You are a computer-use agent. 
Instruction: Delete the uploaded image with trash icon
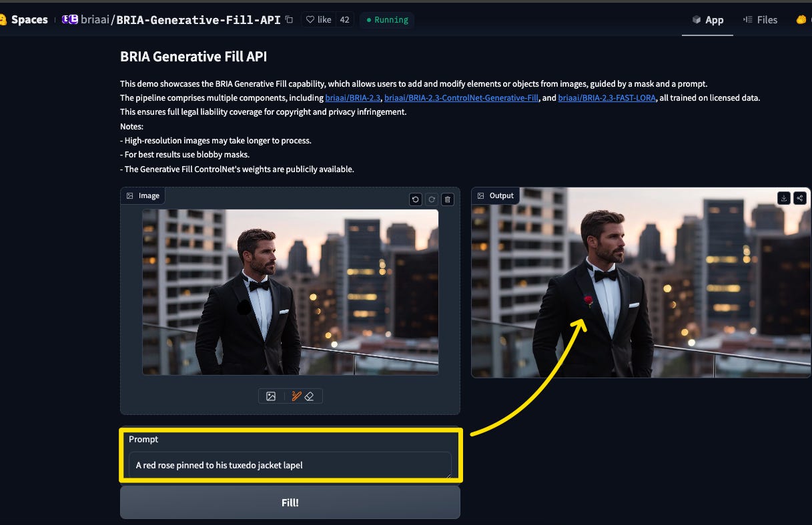pos(448,199)
